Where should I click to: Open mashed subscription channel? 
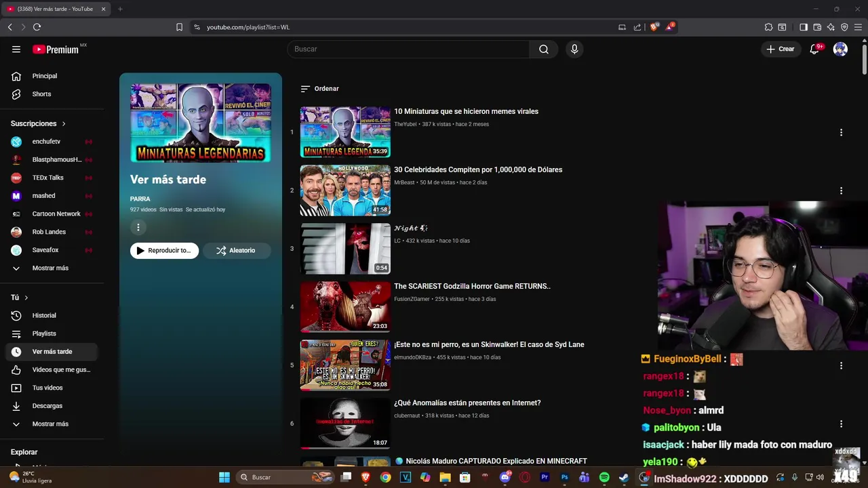(x=51, y=196)
